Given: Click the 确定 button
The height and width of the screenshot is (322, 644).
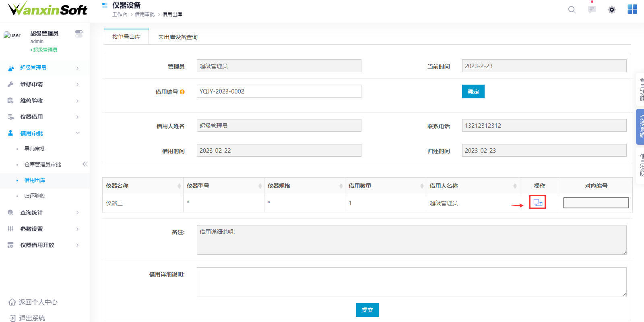Looking at the screenshot, I should point(473,91).
